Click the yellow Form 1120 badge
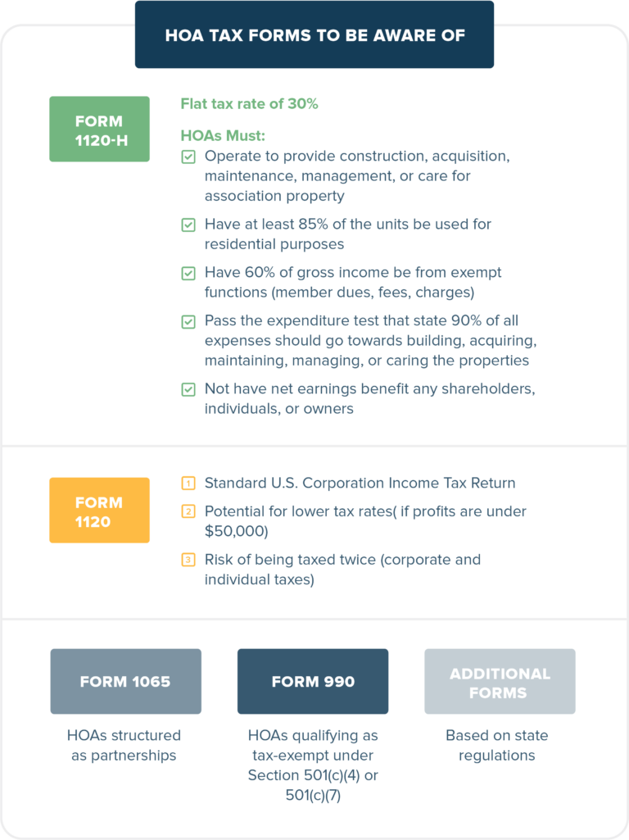 99,511
